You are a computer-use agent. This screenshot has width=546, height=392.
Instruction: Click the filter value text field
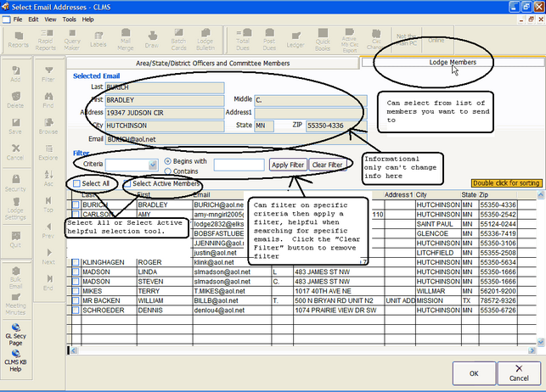click(x=239, y=165)
